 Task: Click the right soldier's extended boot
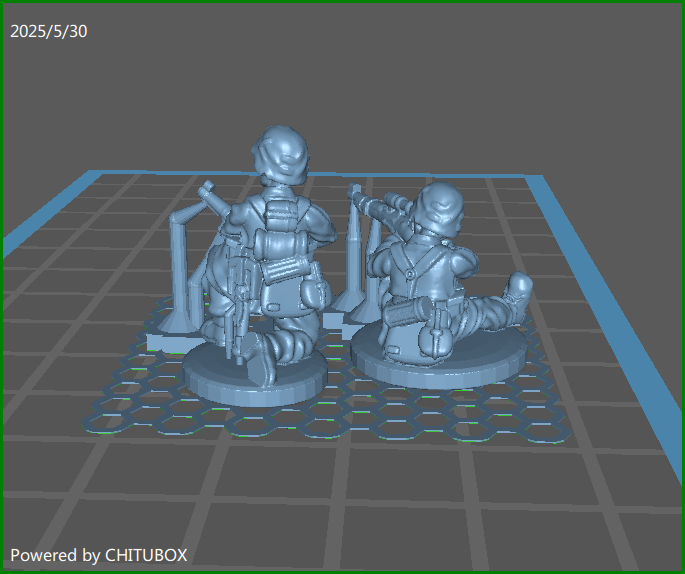517,288
